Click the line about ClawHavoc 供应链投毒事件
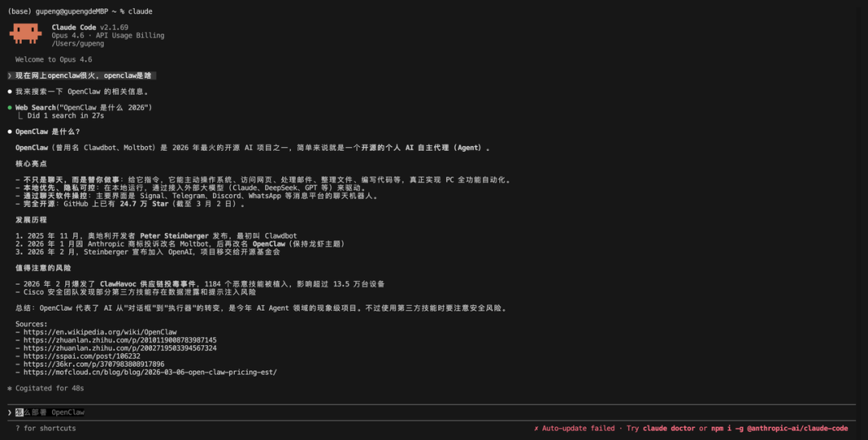Viewport: 868px width, 440px height. tap(200, 284)
